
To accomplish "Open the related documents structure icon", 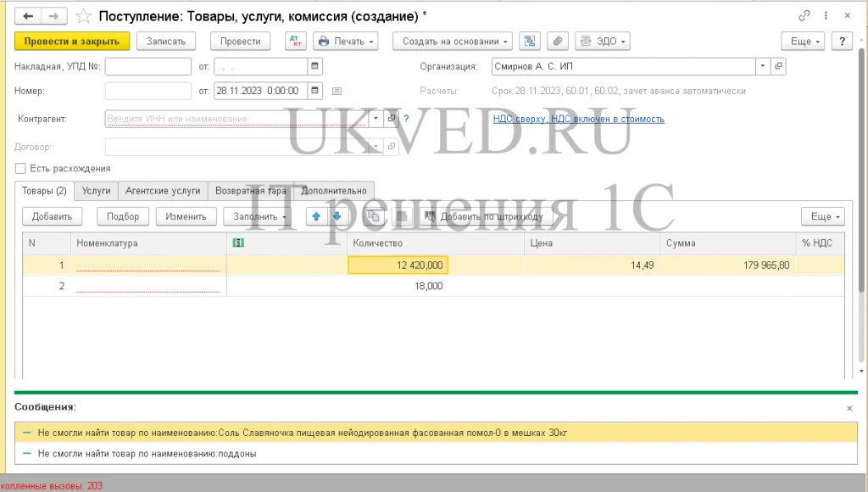I will point(530,41).
